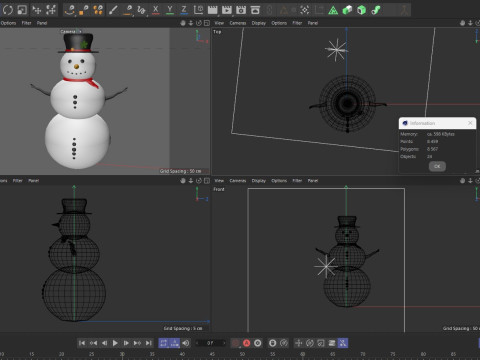Click the rotate camera icon in bottom-left viewport
The height and width of the screenshot is (360, 480).
tap(199, 181)
